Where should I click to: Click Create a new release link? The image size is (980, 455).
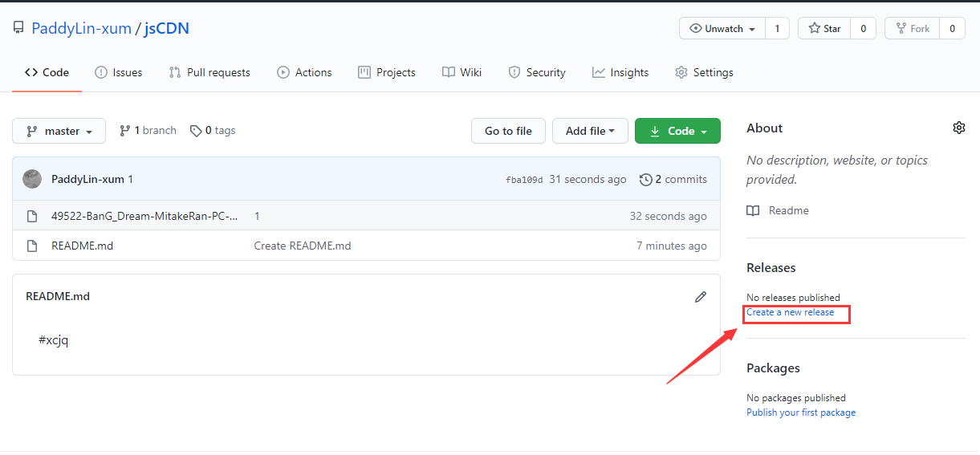coord(791,312)
